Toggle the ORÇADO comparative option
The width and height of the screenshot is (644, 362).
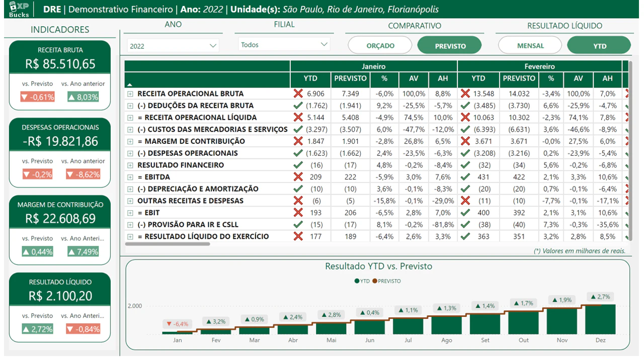[380, 45]
